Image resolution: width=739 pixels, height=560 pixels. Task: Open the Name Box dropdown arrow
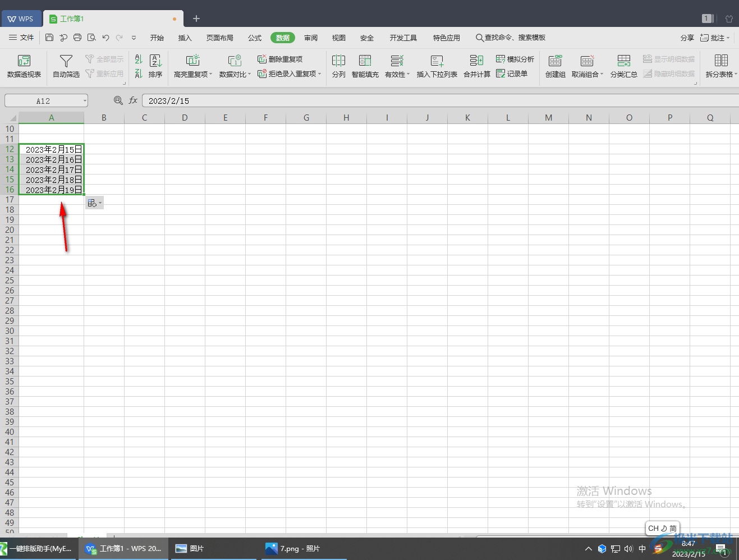(85, 100)
